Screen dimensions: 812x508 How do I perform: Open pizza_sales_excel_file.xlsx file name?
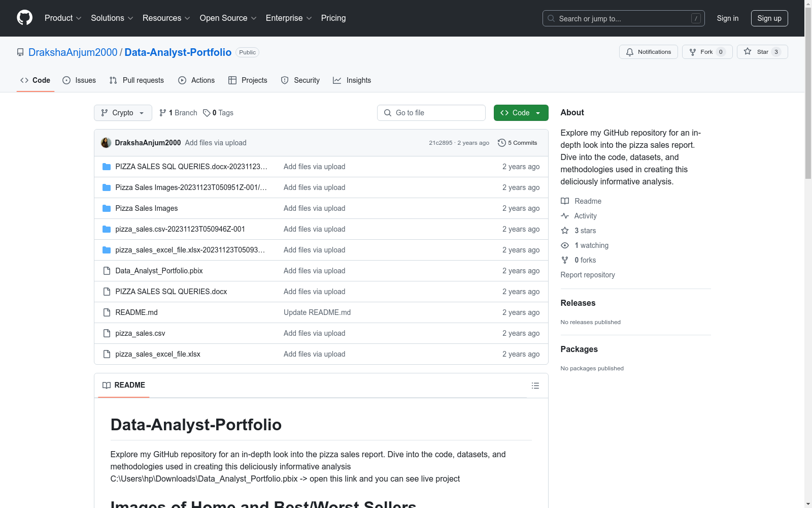click(x=158, y=354)
